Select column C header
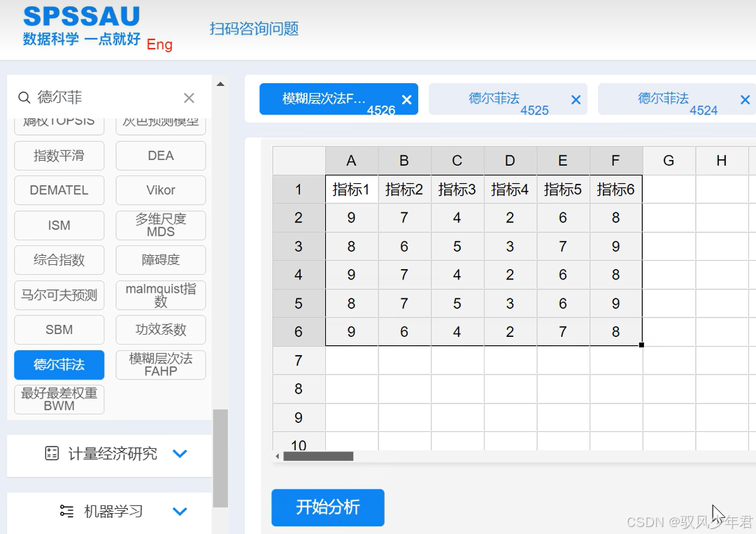Viewport: 756px width, 534px height. (457, 161)
